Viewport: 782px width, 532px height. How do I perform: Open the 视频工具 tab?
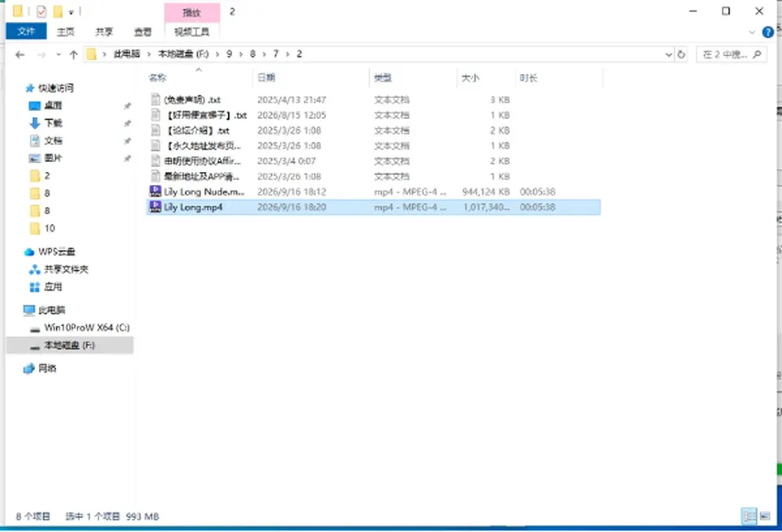(191, 32)
